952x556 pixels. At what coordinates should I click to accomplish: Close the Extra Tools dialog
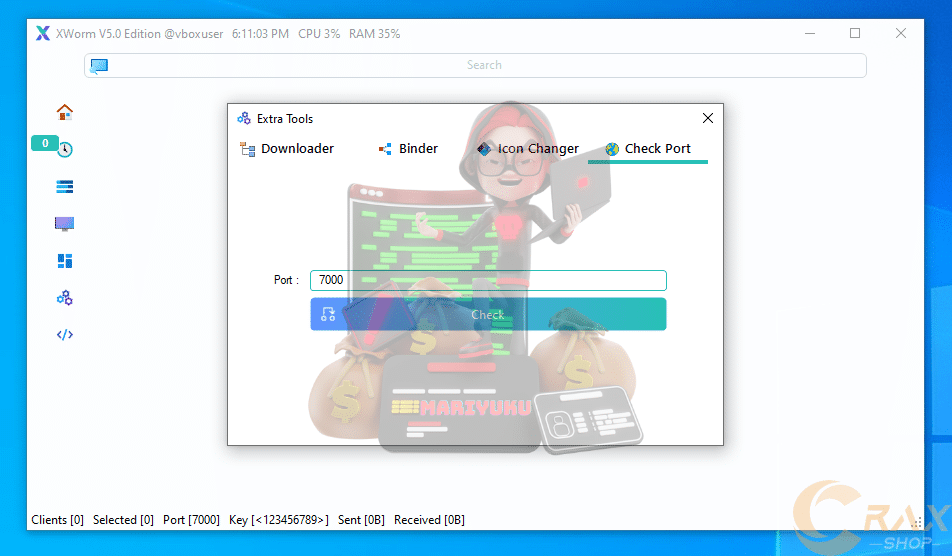(708, 118)
